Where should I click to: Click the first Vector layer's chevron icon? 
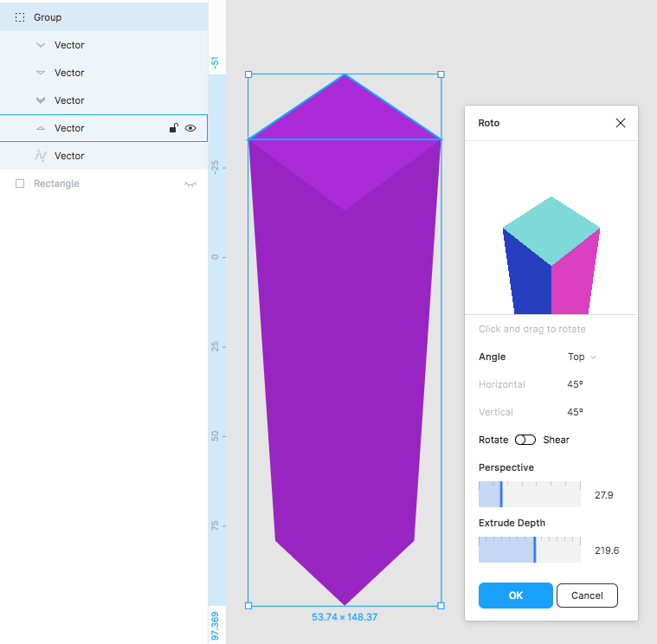pyautogui.click(x=41, y=45)
